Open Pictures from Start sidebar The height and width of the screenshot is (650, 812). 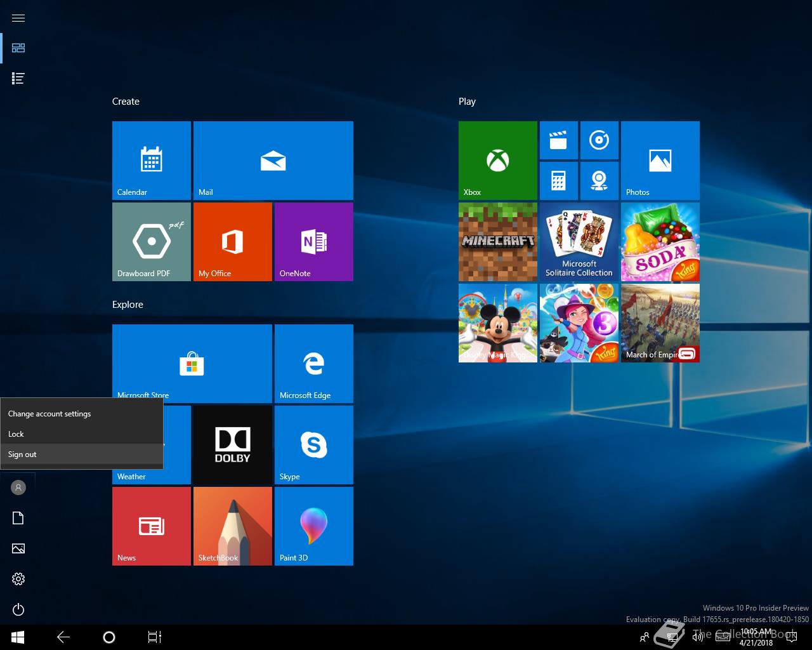(18, 548)
